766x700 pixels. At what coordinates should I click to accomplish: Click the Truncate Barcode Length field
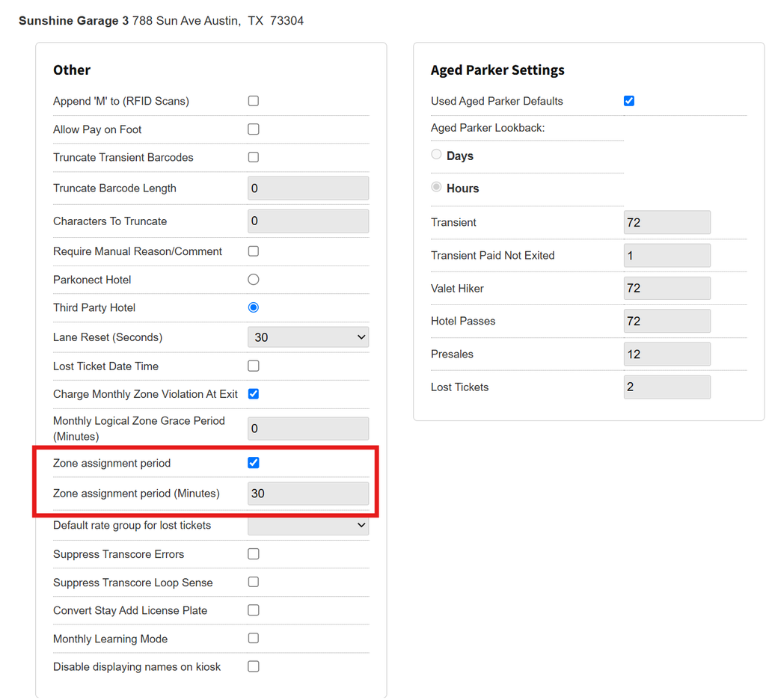tap(308, 188)
